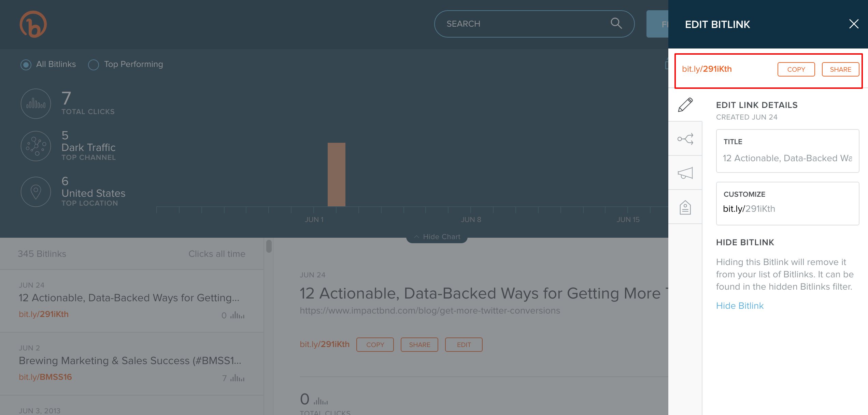Click the Hide Bitlink link

click(740, 306)
